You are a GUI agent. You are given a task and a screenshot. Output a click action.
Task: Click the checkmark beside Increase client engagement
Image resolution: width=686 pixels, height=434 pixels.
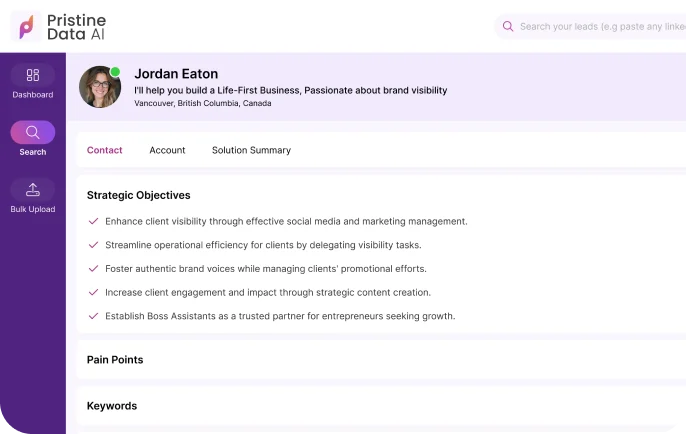94,293
